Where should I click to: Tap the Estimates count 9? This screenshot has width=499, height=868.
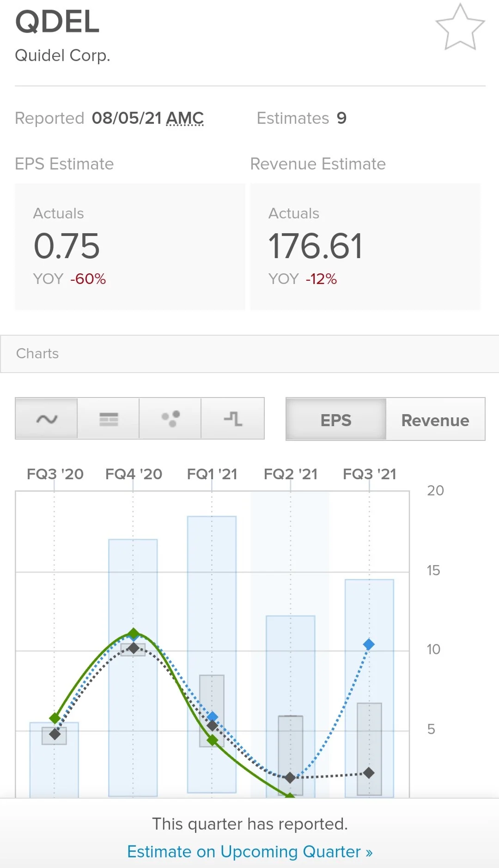point(341,118)
